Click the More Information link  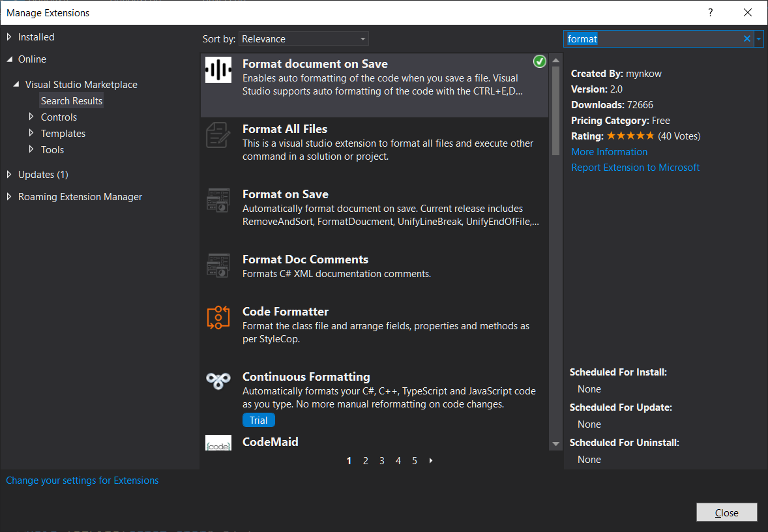click(x=609, y=151)
